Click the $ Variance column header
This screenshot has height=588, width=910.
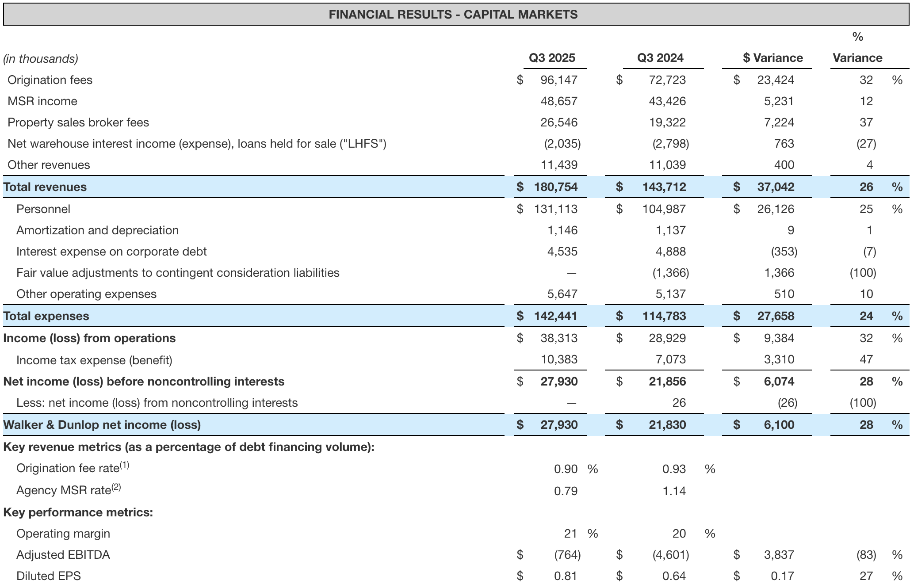pyautogui.click(x=772, y=58)
